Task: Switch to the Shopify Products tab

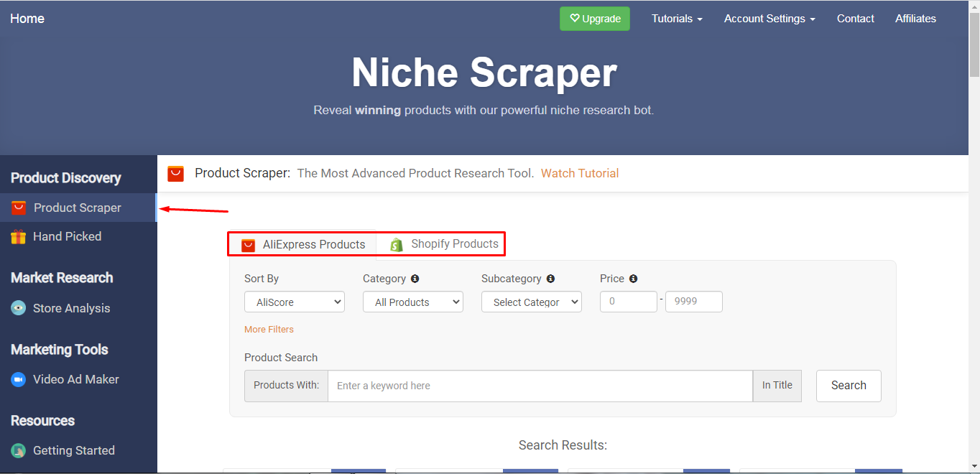Action: click(x=444, y=244)
